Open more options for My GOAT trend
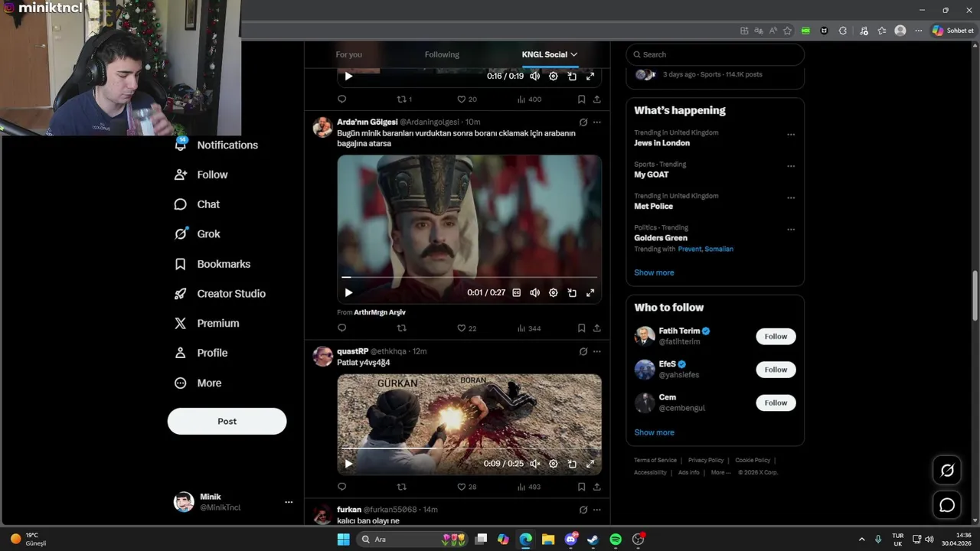Screen dimensions: 980x551 pyautogui.click(x=791, y=166)
